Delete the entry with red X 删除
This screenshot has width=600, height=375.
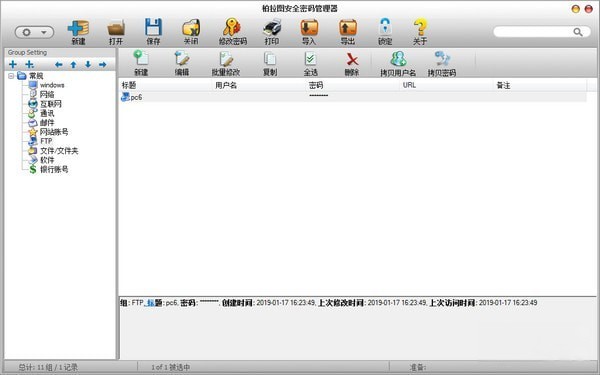tap(352, 59)
